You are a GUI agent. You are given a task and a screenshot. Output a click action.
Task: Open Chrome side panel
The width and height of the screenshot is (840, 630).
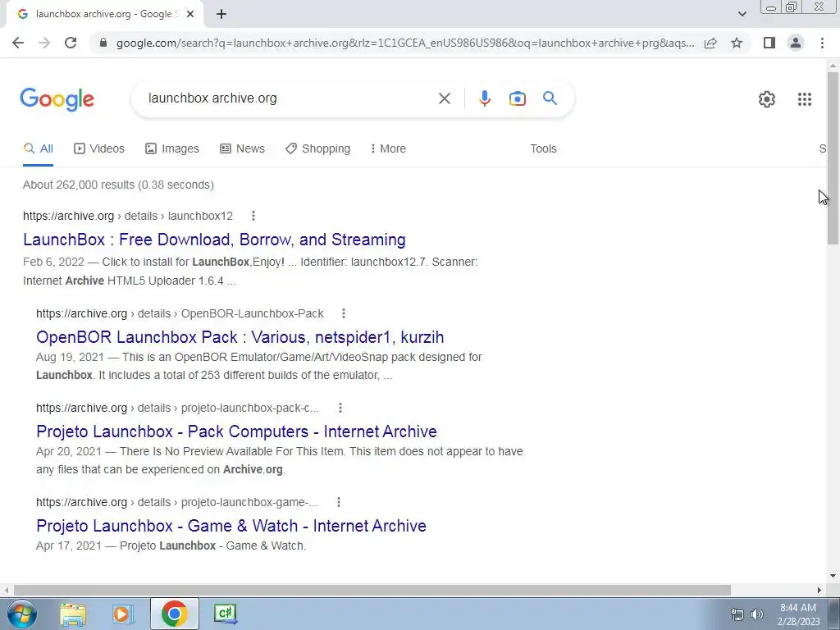point(769,43)
